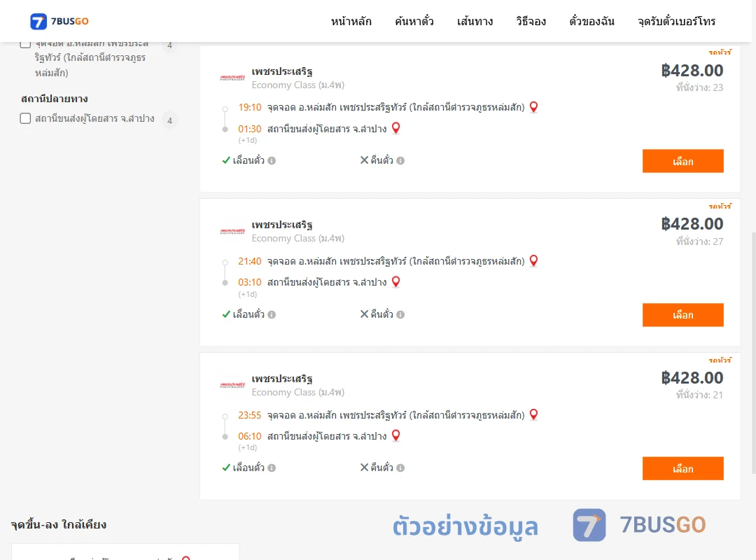Show reschedule info icon on 19:10 trip
The width and height of the screenshot is (756, 560).
[272, 160]
